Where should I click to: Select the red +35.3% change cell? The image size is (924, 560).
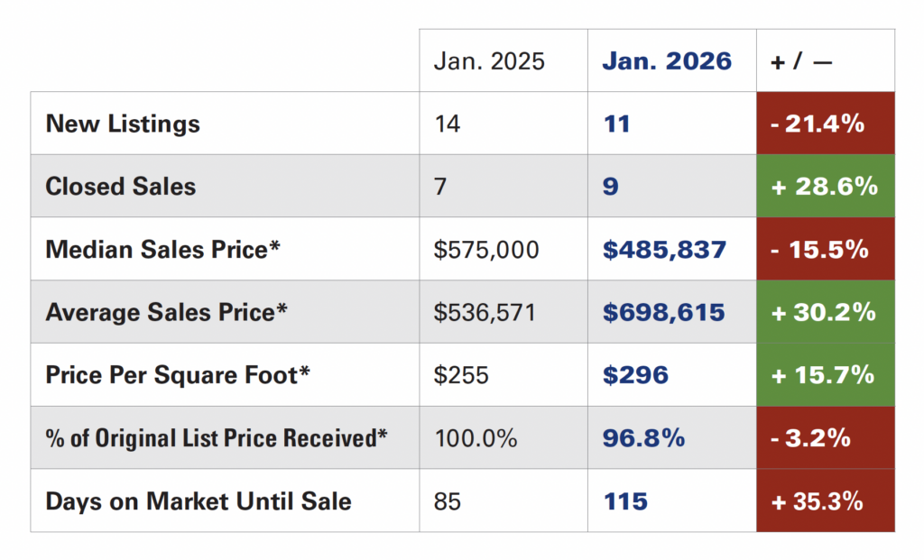[x=825, y=500]
